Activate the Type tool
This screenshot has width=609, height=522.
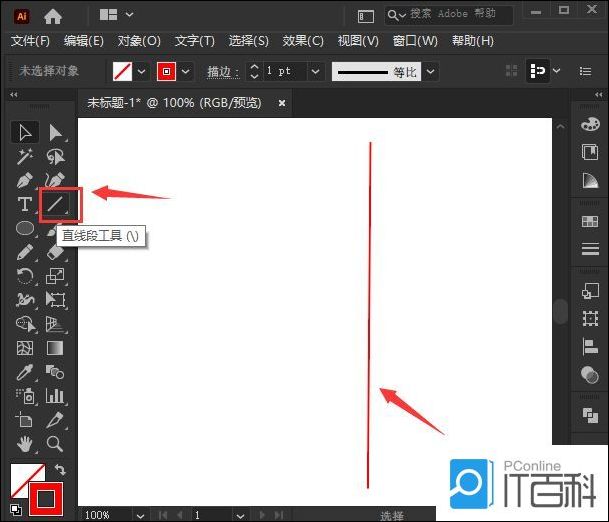[24, 204]
